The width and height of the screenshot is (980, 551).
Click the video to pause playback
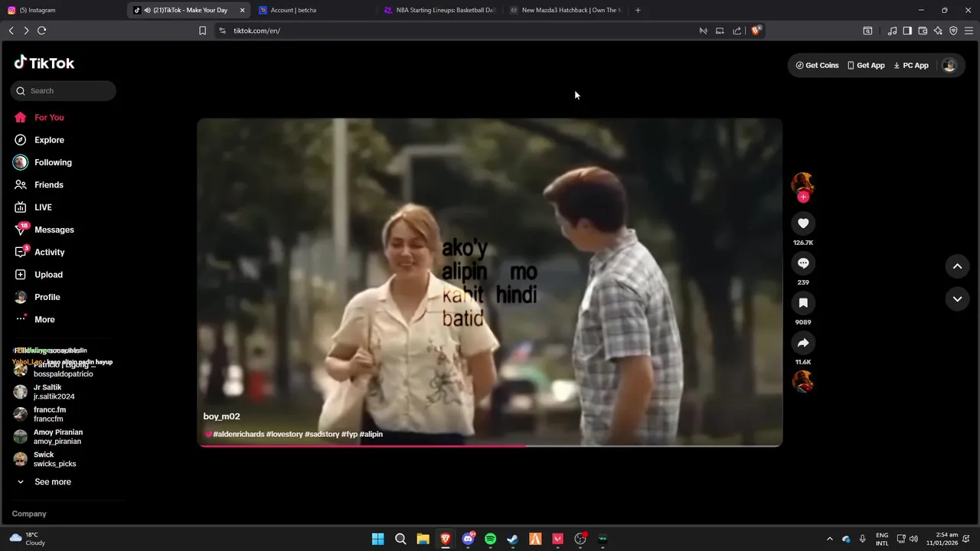click(490, 282)
